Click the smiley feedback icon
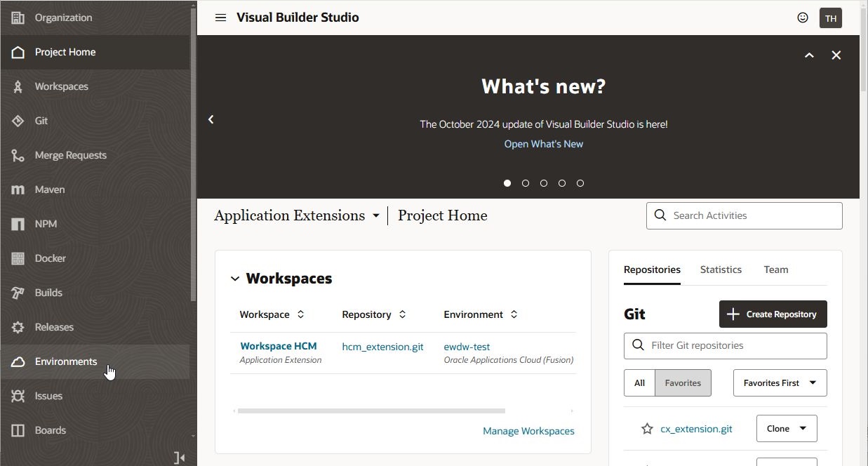The image size is (868, 466). point(803,18)
